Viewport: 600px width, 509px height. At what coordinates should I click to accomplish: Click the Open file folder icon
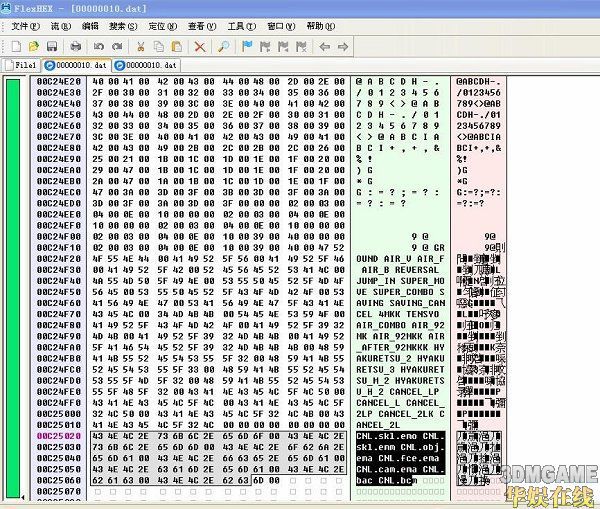34,47
